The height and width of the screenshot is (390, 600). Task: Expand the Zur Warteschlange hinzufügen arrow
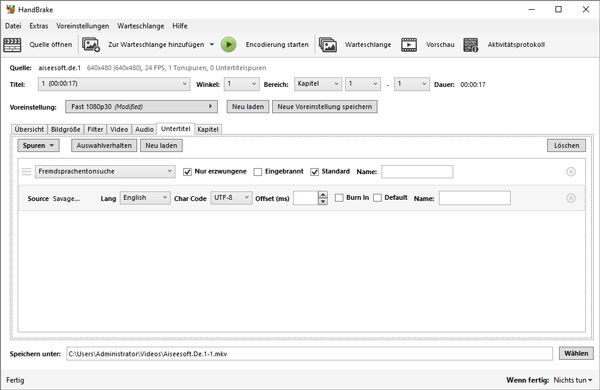(212, 45)
